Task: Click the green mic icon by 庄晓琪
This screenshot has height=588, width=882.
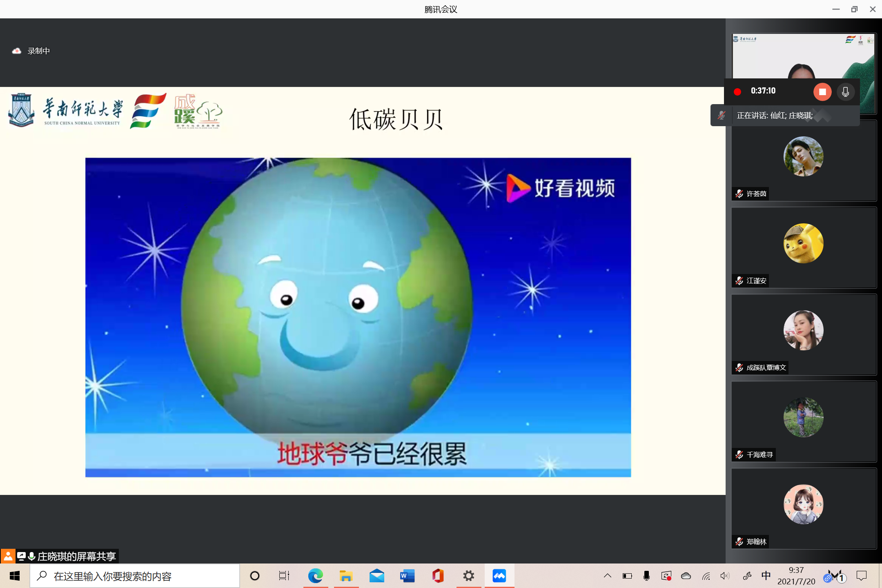Action: pyautogui.click(x=32, y=556)
